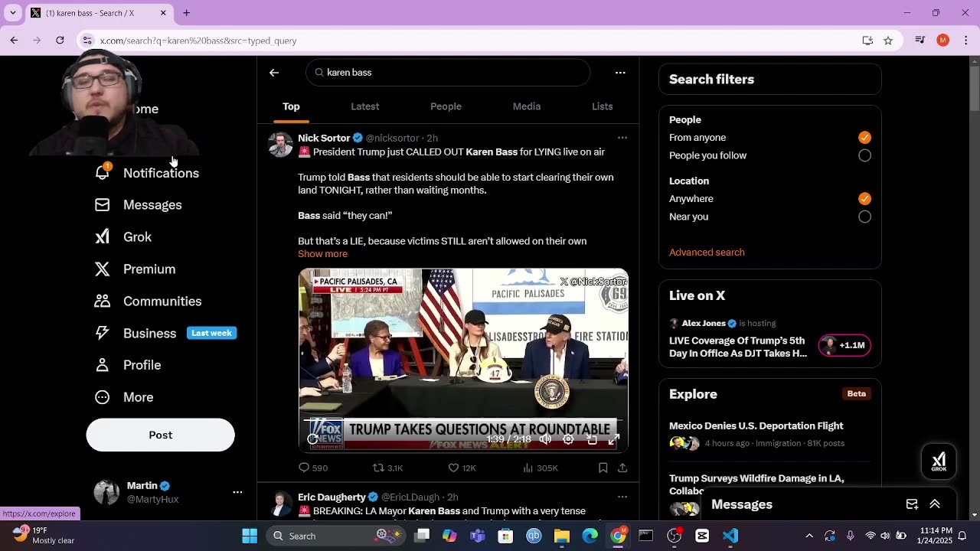980x551 pixels.
Task: Bookmark this page with star icon
Action: click(x=888, y=41)
